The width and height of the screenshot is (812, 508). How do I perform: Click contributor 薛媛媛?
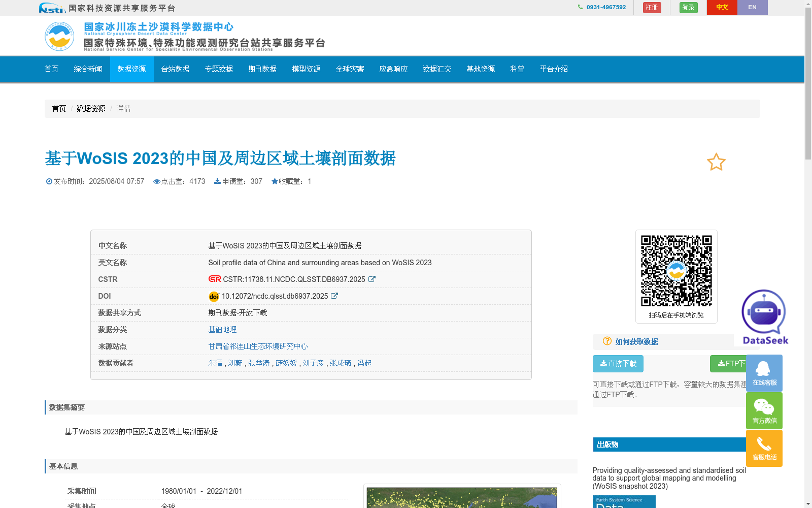(286, 363)
